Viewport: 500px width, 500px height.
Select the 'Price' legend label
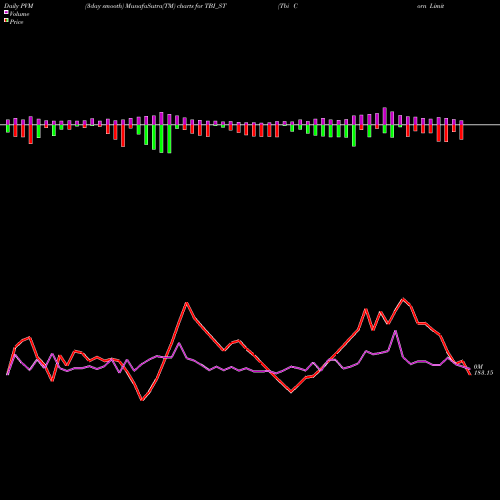point(16,22)
